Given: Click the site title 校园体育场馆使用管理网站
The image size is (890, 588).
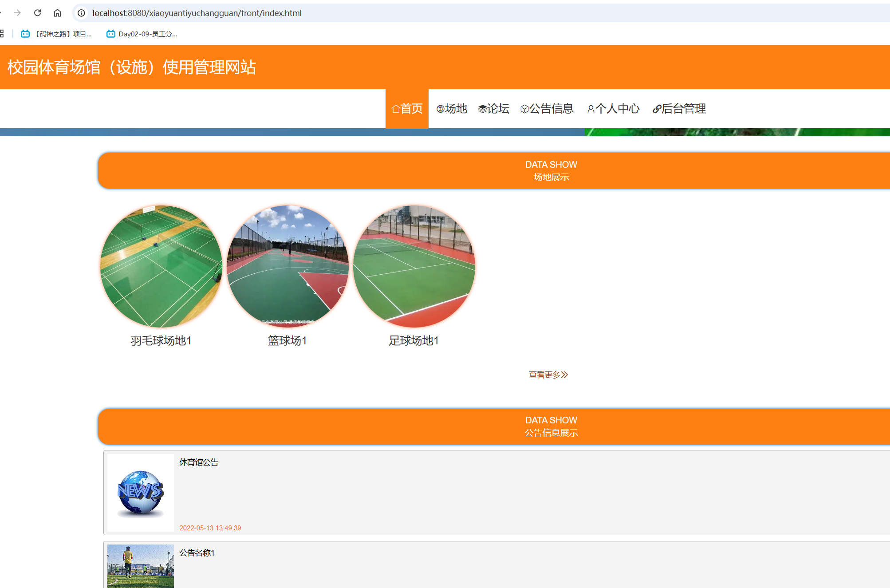Looking at the screenshot, I should [132, 67].
